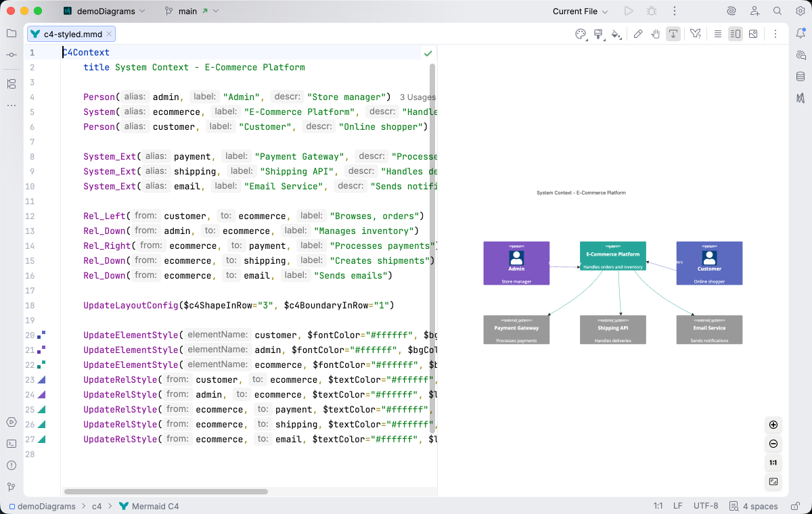Open the color palette theme picker icon
The height and width of the screenshot is (514, 812).
pos(580,34)
